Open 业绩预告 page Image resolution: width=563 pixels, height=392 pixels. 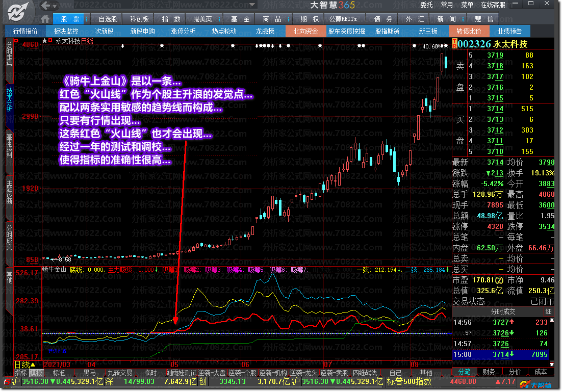pyautogui.click(x=509, y=31)
